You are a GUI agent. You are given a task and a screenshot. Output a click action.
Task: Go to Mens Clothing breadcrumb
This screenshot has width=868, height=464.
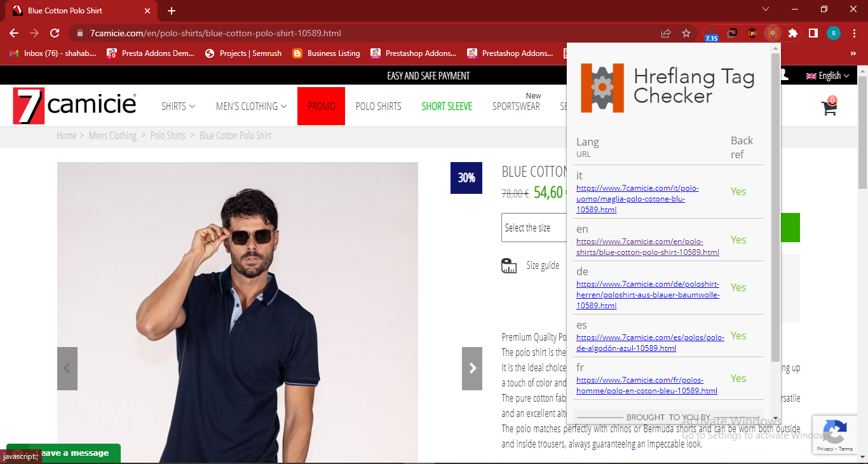coord(112,135)
